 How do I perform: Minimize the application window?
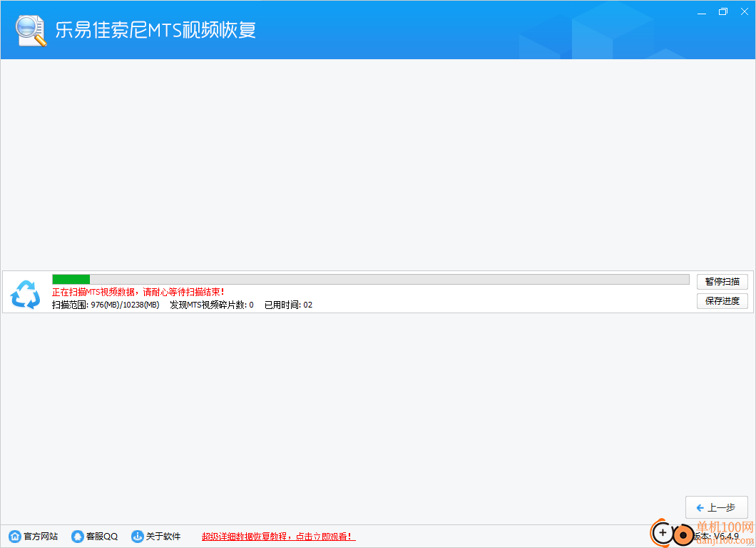(702, 12)
